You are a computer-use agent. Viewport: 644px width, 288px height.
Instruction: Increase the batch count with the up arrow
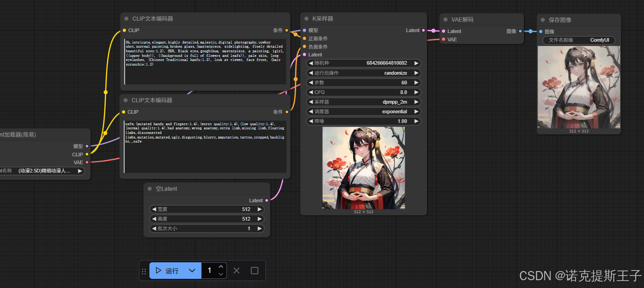221,267
